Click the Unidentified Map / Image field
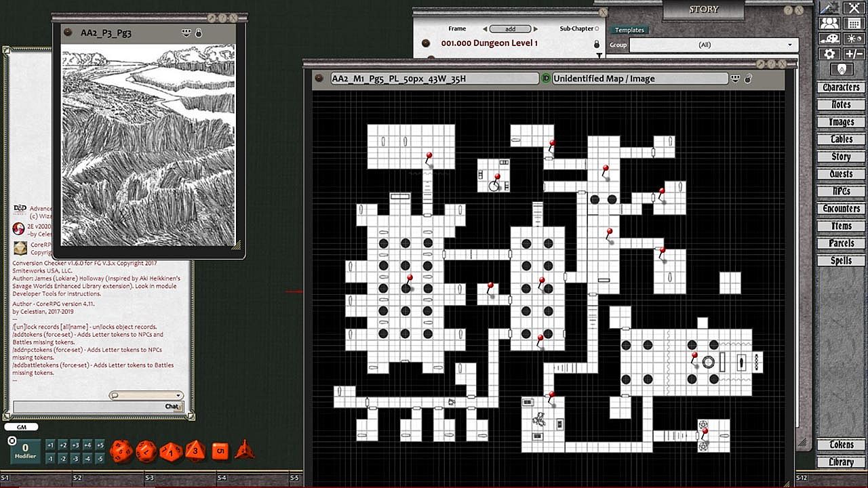 click(x=639, y=79)
